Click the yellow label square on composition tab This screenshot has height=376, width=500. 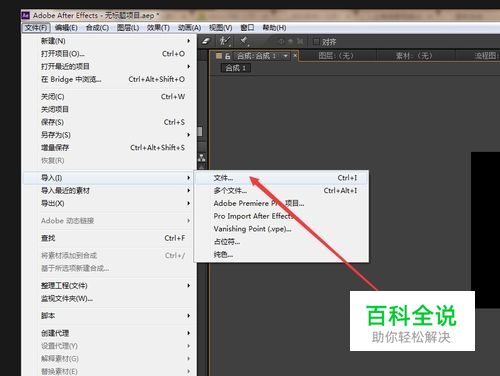219,56
